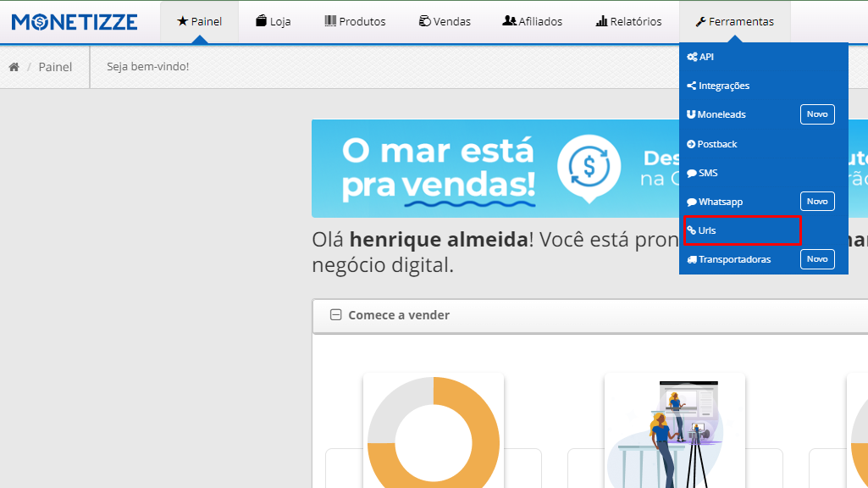Click the Transportadoras truck icon

click(693, 258)
